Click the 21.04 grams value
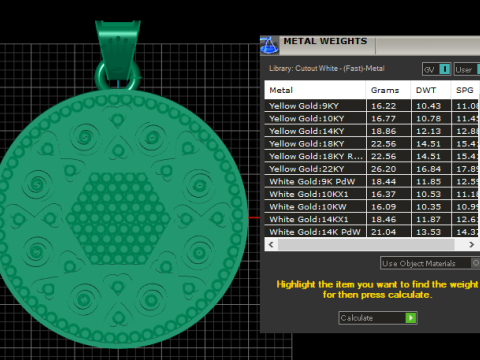The image size is (480, 360). coord(384,232)
